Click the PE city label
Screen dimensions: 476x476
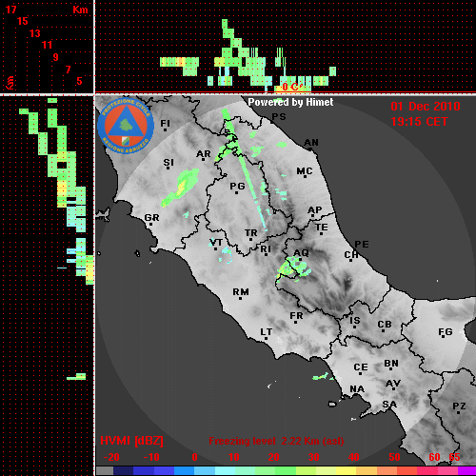(x=362, y=244)
